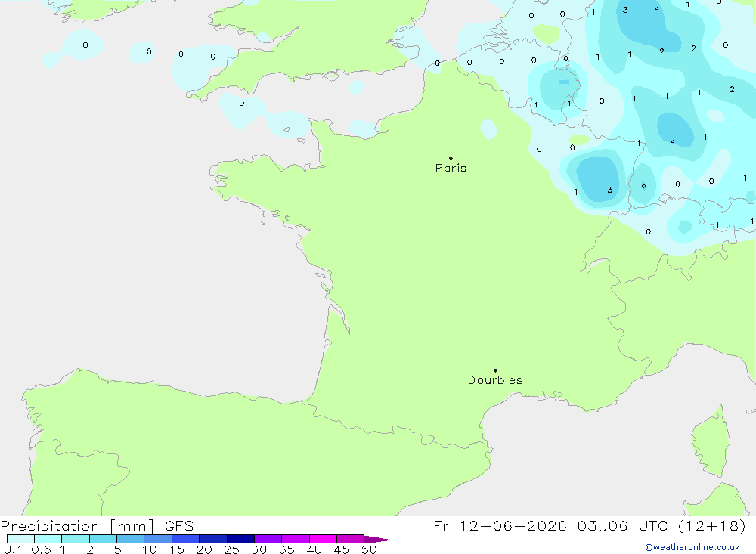The height and width of the screenshot is (554, 756).
Task: Click the legend scale value '35'
Action: click(287, 549)
